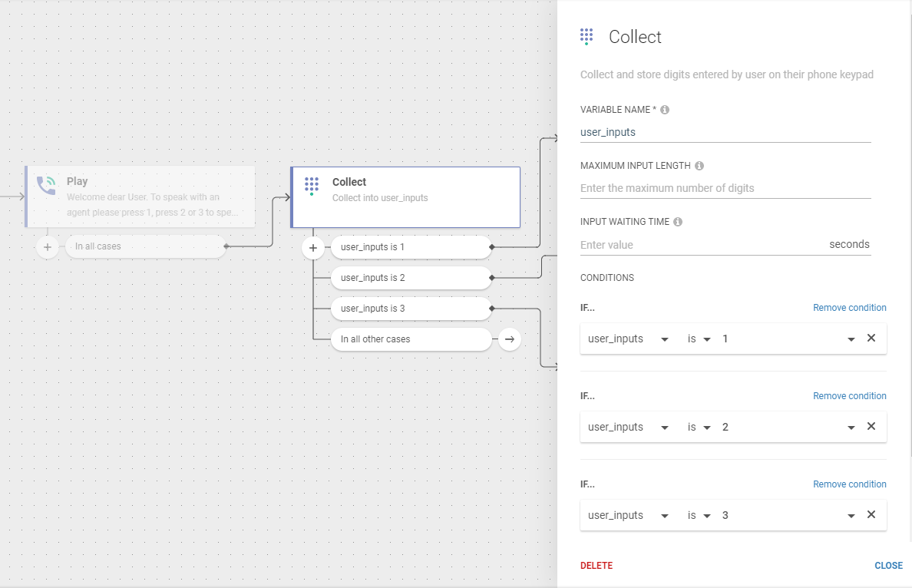Select the 'user_inputs is 2' branch
Image resolution: width=912 pixels, height=588 pixels.
point(410,278)
